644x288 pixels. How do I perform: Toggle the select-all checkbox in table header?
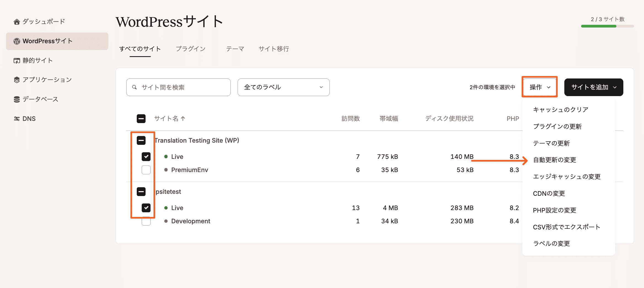tap(141, 119)
